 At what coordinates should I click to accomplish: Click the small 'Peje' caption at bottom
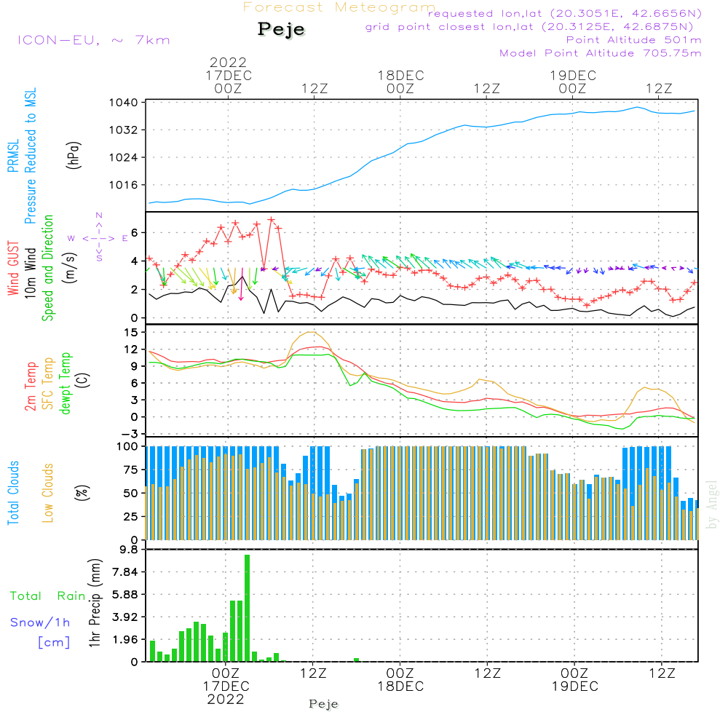tap(324, 704)
